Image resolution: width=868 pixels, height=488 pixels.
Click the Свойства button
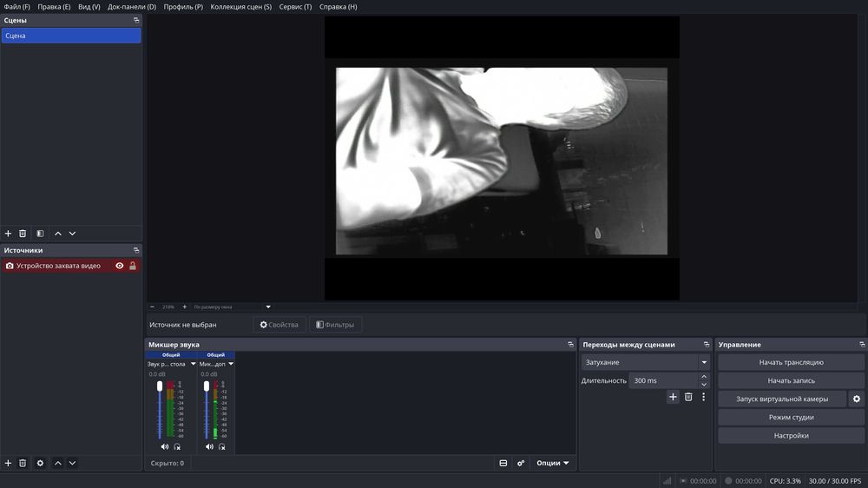tap(279, 325)
